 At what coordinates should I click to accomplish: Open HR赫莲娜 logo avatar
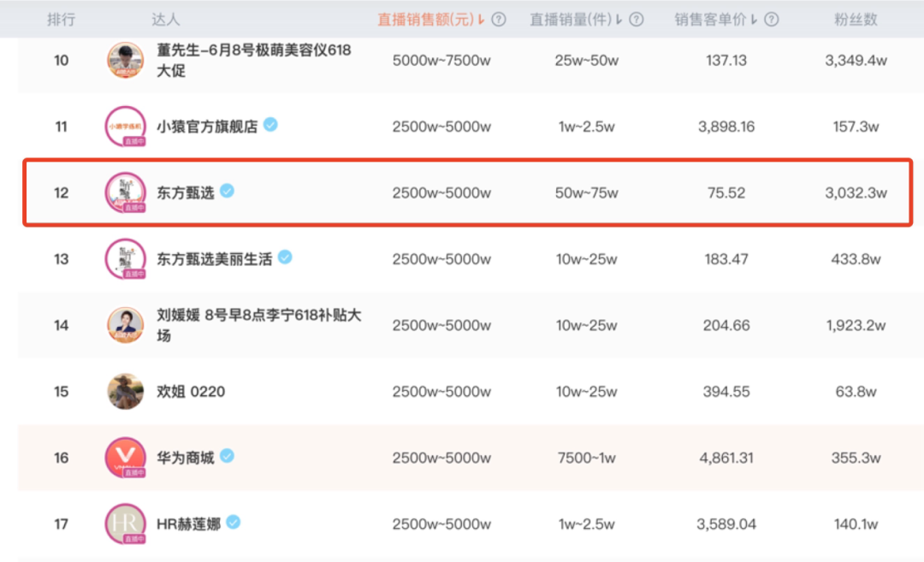point(125,524)
